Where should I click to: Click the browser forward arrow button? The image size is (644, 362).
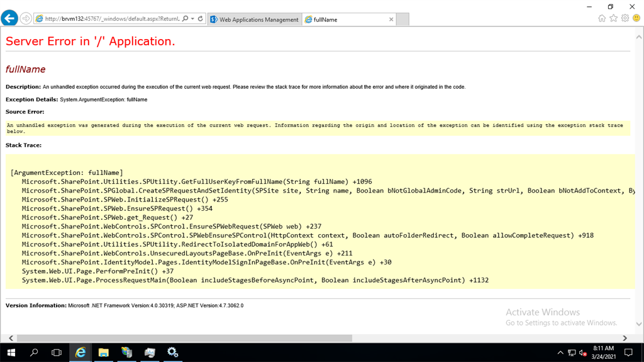point(25,18)
